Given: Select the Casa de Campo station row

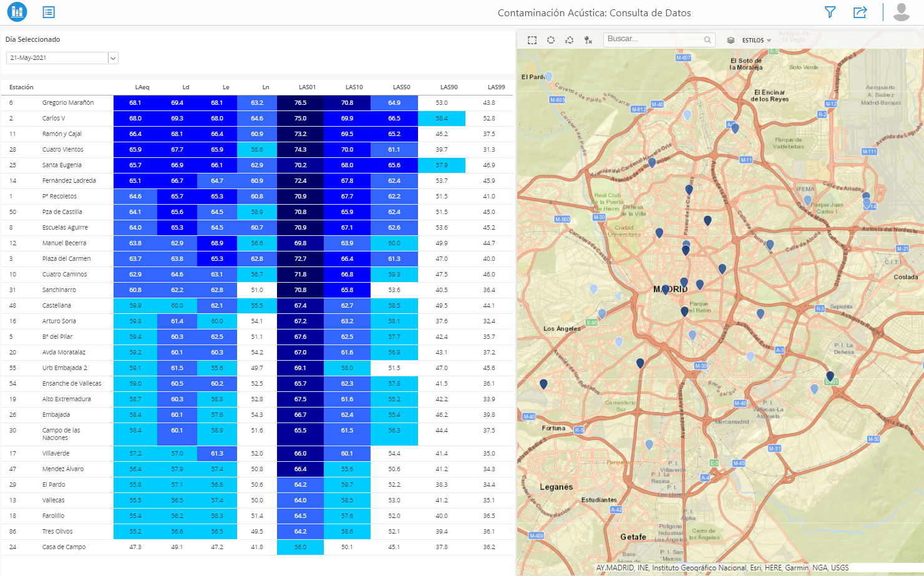Looking at the screenshot, I should coord(64,547).
